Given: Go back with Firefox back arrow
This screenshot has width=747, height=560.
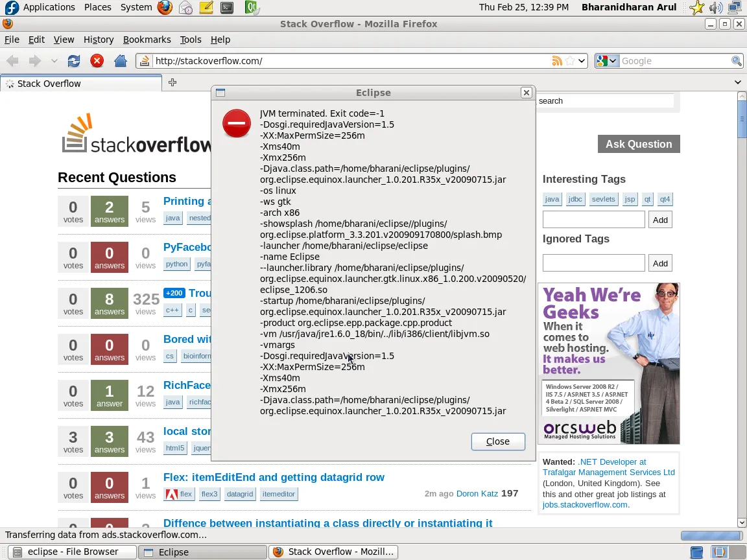Looking at the screenshot, I should click(13, 61).
